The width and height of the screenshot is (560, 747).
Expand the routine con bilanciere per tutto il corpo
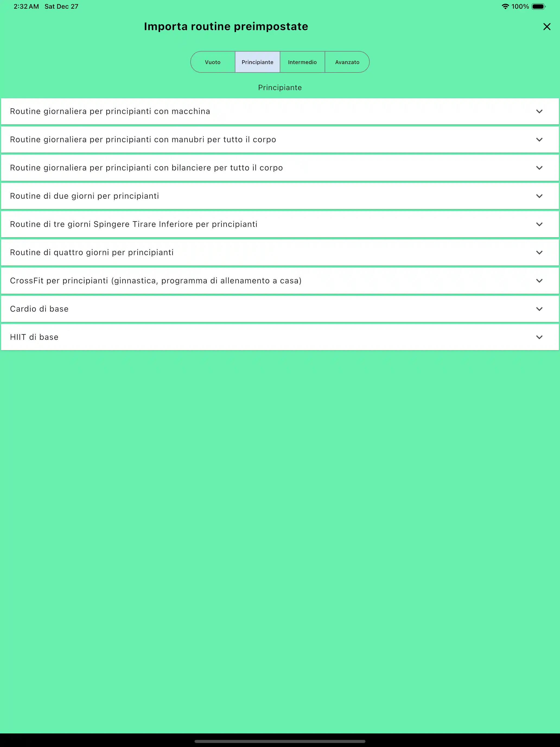(x=539, y=167)
